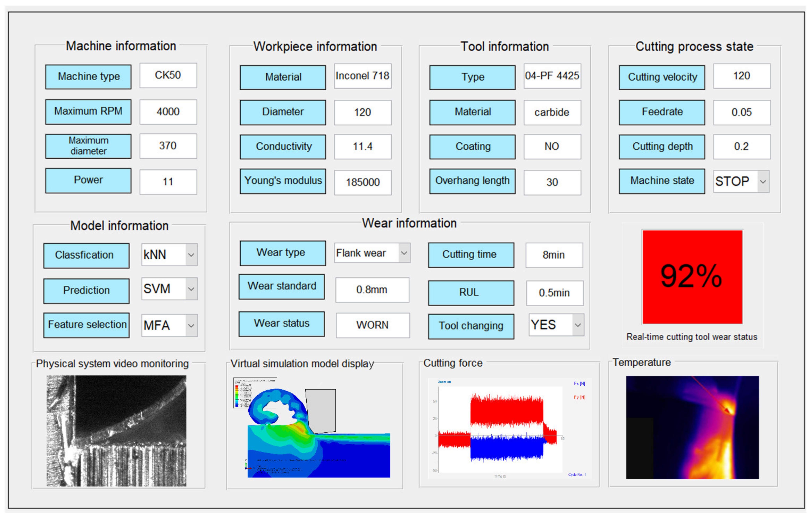Click the Wear standard 0.8mm field
812x517 pixels.
(372, 290)
